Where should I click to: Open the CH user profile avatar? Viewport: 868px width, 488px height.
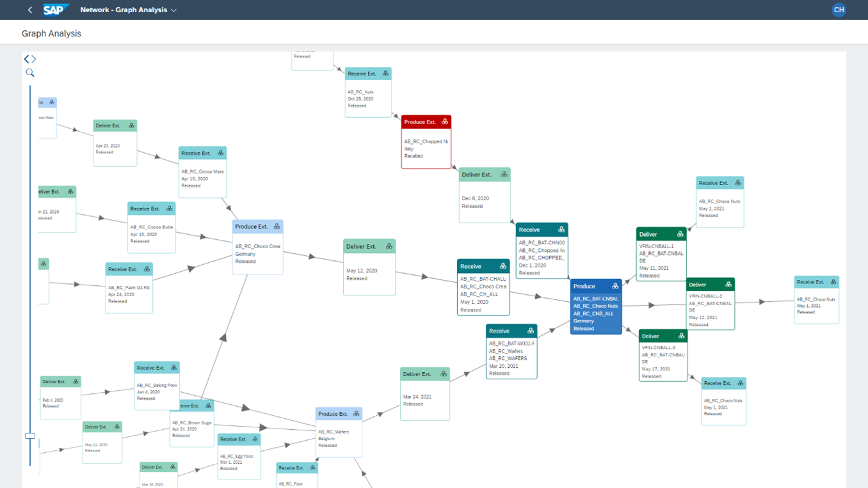tap(838, 10)
